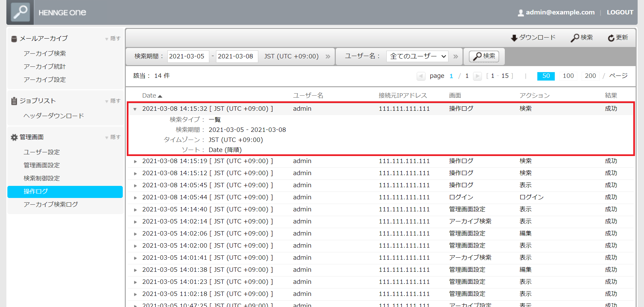Expand the 14:01:23 log entry

pyautogui.click(x=136, y=282)
